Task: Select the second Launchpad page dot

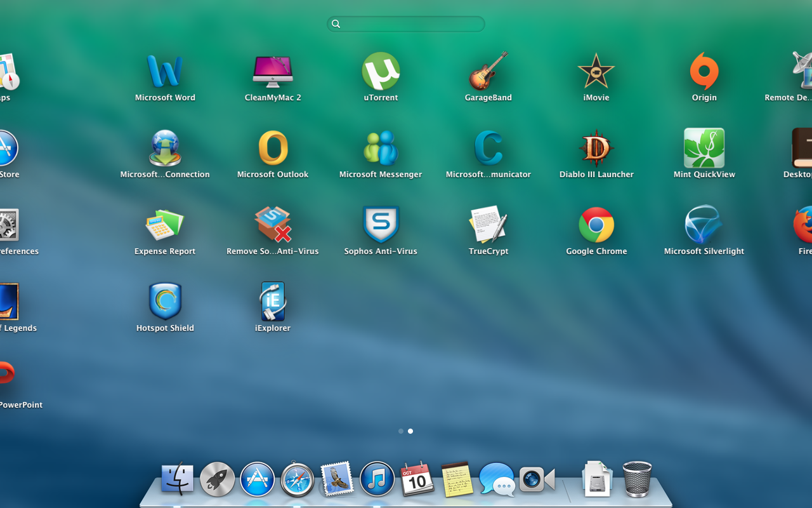Action: tap(410, 431)
